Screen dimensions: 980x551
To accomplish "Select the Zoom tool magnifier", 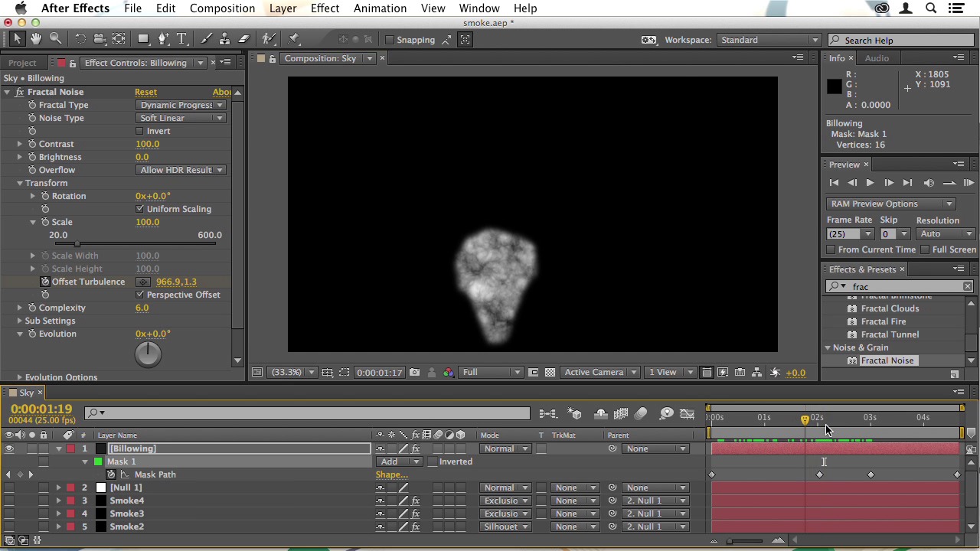I will tap(55, 39).
